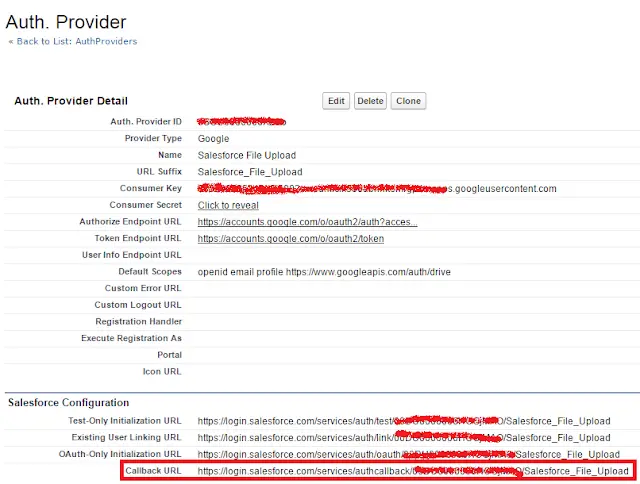Click the Clone button
The image size is (640, 484).
click(x=408, y=101)
